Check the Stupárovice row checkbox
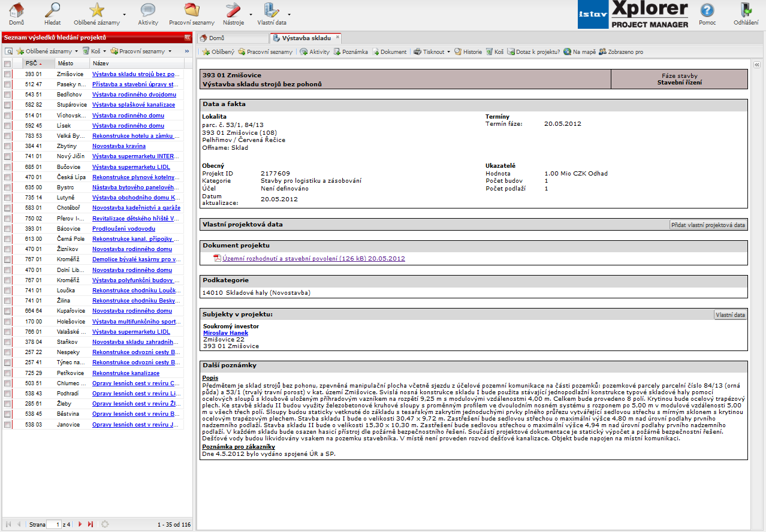This screenshot has width=766, height=532. coord(7,105)
